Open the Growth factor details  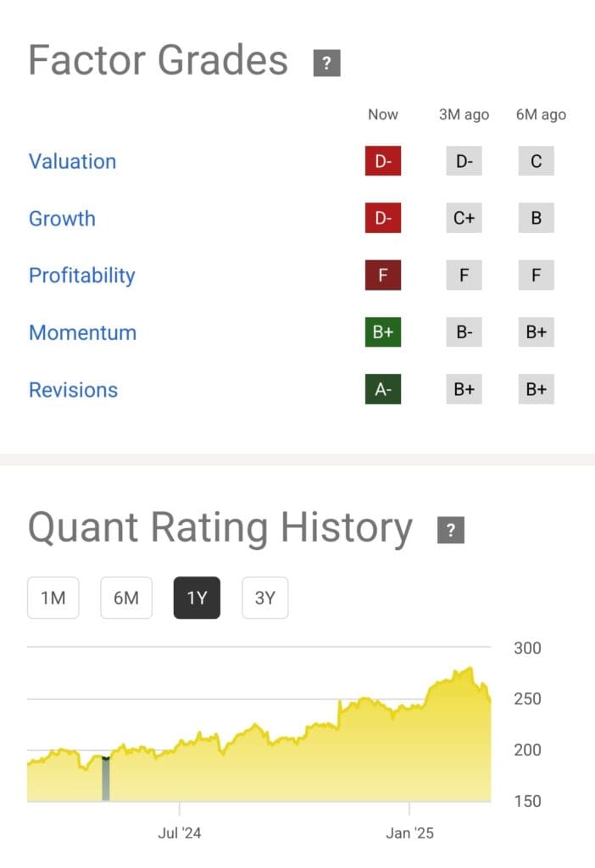(x=62, y=218)
